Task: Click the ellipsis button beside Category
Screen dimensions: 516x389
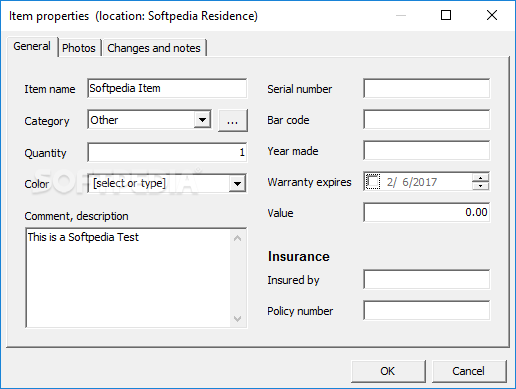Action: 233,120
